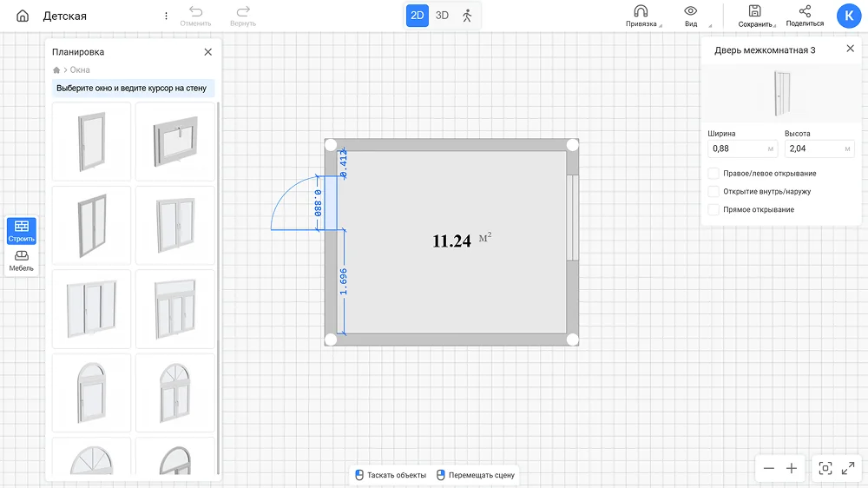Close the Дверь межкомнатная 3 panel
The image size is (868, 488).
(851, 49)
